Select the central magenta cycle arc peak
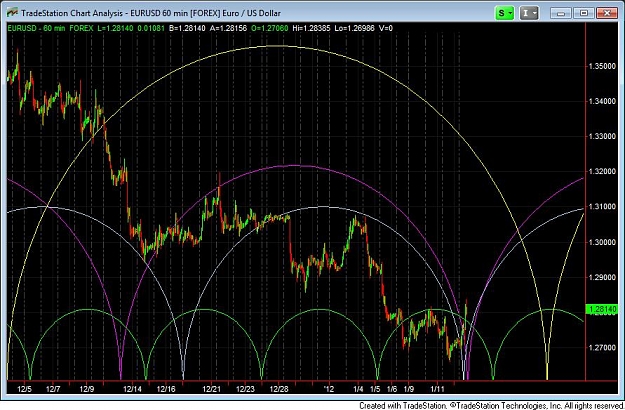The width and height of the screenshot is (625, 410). tap(294, 165)
